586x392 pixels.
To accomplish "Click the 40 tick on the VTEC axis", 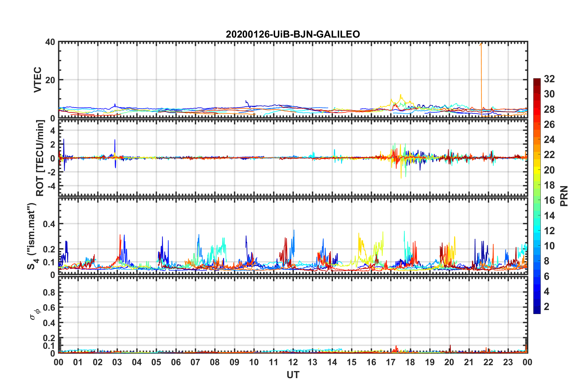I will click(50, 42).
